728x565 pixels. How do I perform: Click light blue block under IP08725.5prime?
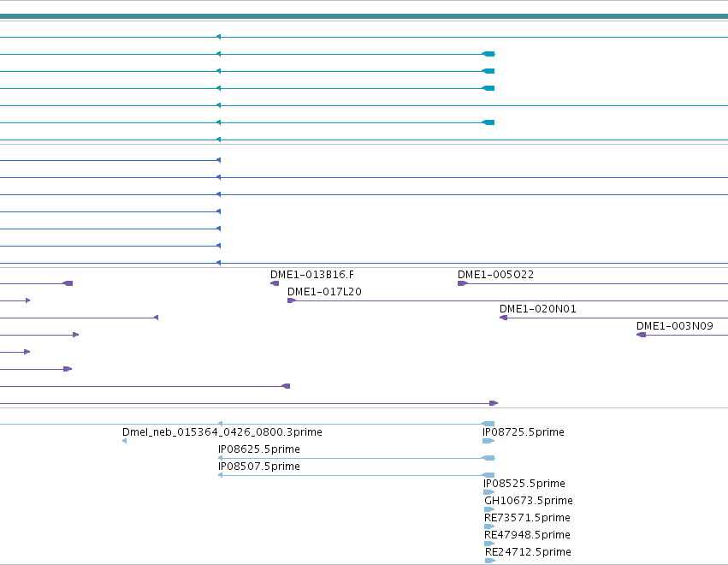click(488, 441)
